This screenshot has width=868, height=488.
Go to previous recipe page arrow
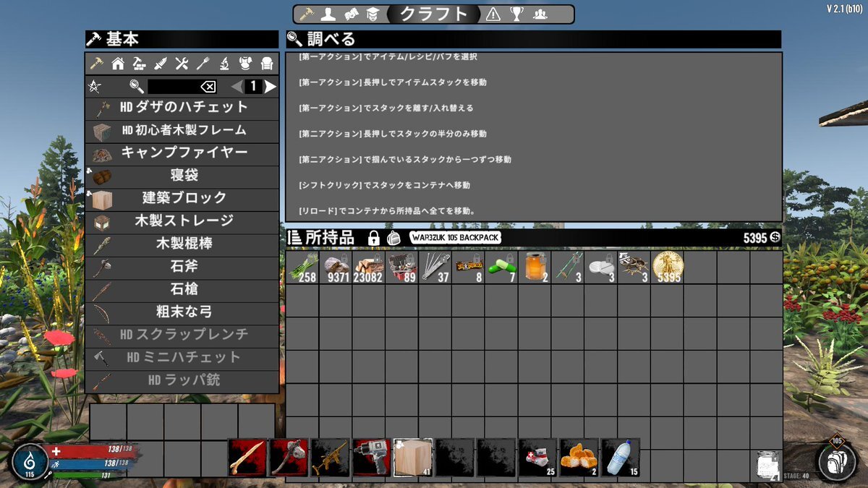click(237, 87)
